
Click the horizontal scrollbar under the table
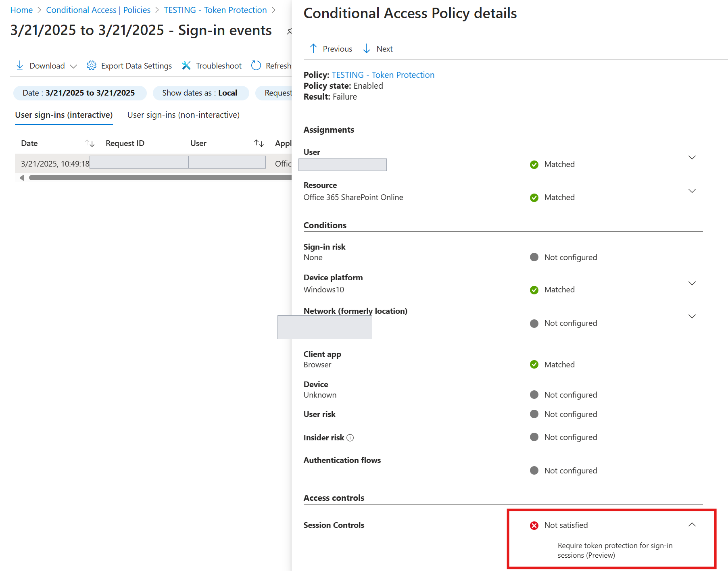161,178
